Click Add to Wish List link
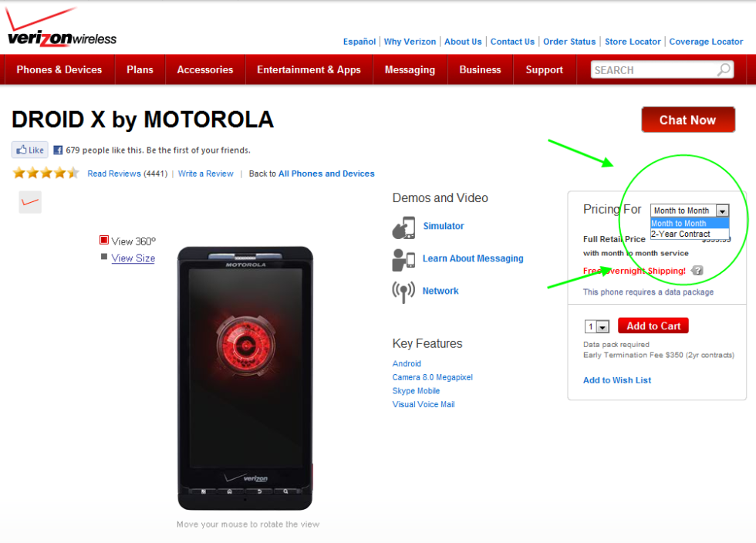The height and width of the screenshot is (543, 756). click(x=617, y=380)
